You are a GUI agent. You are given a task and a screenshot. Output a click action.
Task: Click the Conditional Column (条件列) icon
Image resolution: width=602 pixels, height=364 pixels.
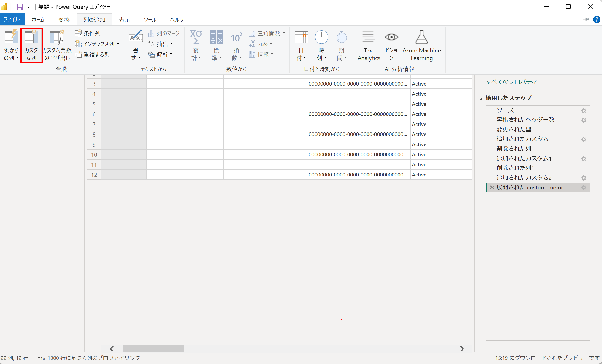point(78,33)
